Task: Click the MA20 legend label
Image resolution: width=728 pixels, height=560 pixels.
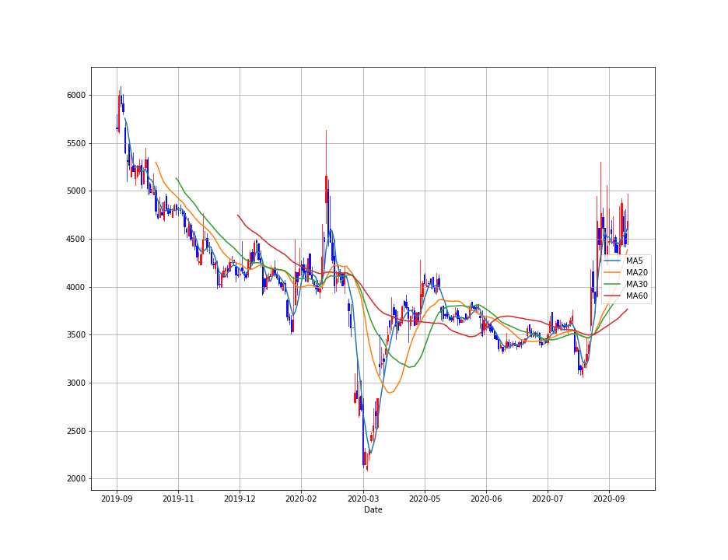Action: pos(636,272)
